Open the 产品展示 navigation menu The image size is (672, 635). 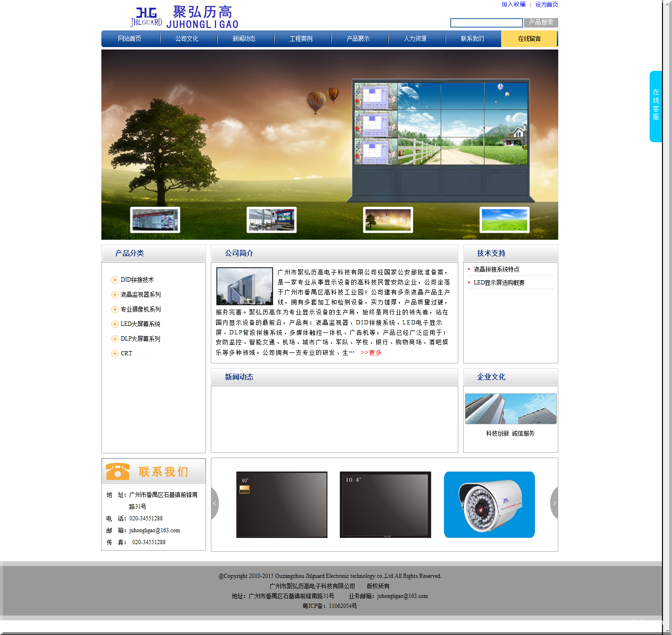pos(359,39)
